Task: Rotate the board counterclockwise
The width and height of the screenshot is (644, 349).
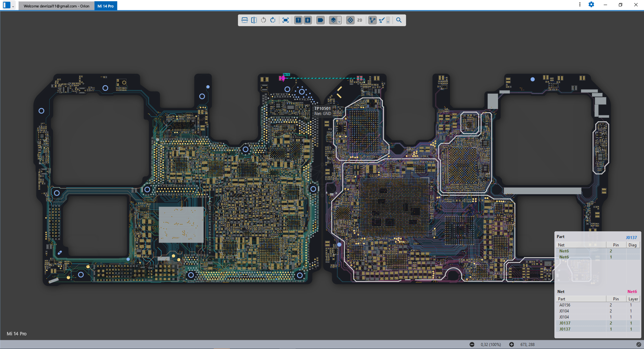Action: tap(263, 20)
